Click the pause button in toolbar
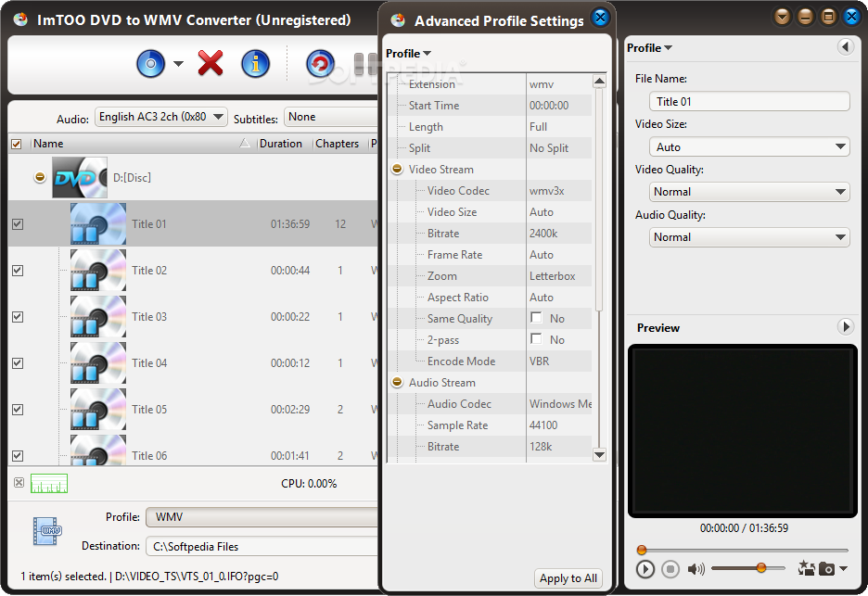This screenshot has height=596, width=868. click(x=364, y=64)
